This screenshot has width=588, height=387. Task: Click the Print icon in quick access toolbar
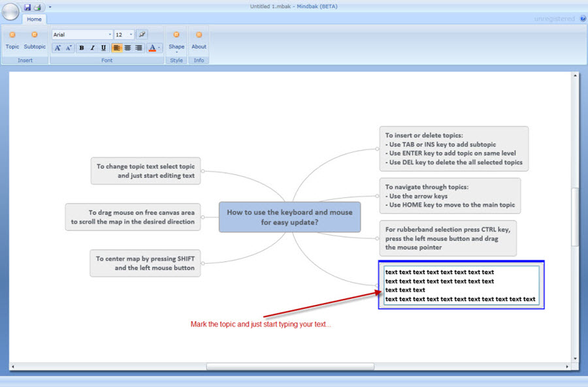37,7
